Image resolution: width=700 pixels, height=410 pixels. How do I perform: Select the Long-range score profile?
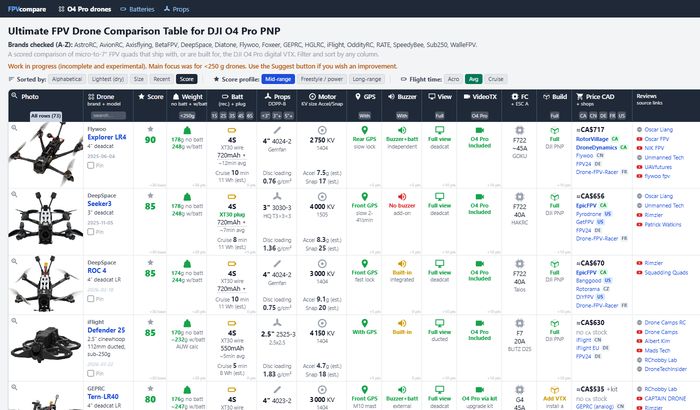[367, 79]
